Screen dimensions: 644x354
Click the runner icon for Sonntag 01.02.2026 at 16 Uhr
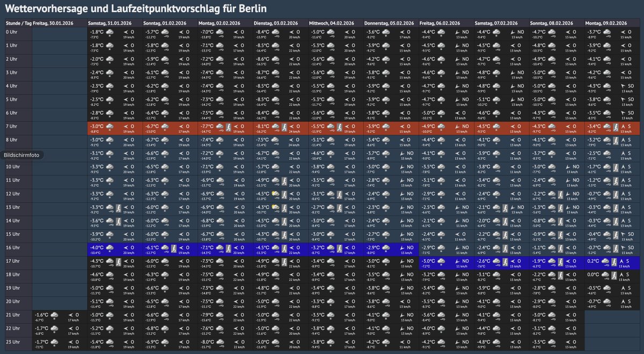(x=174, y=248)
